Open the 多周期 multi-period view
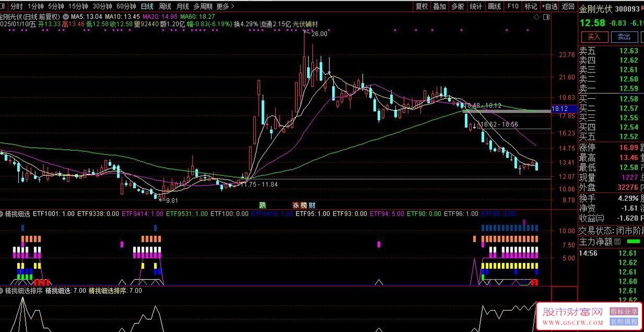Viewport: 644px width, 332px height. pos(203,6)
